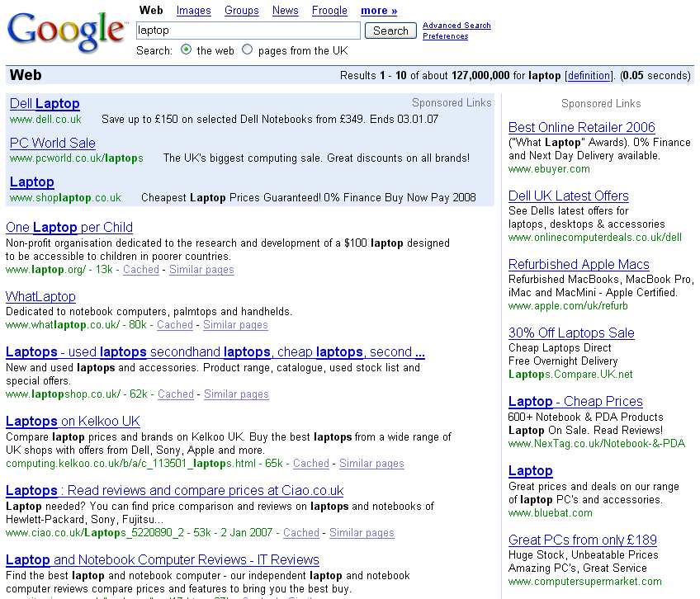Click the Google logo

coord(67,31)
